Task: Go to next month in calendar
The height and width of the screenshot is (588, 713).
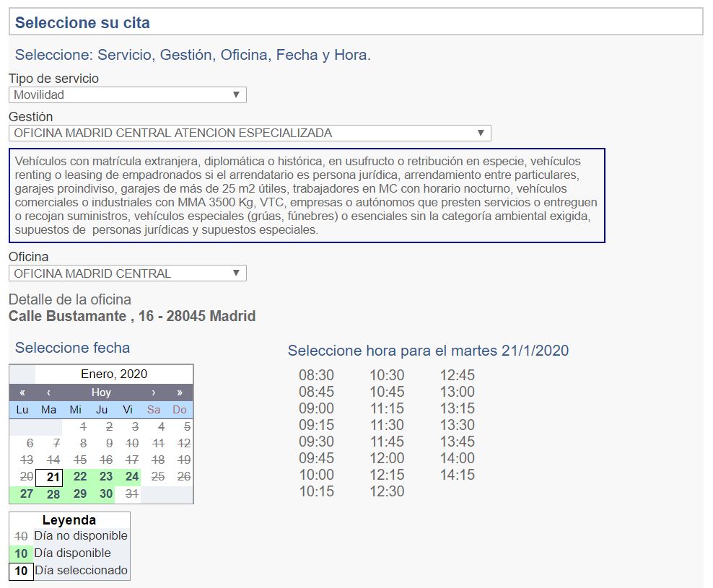Action: pos(154,392)
